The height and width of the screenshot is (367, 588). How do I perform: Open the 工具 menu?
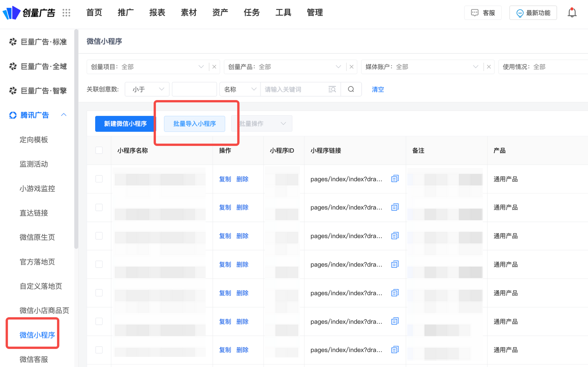click(x=283, y=13)
